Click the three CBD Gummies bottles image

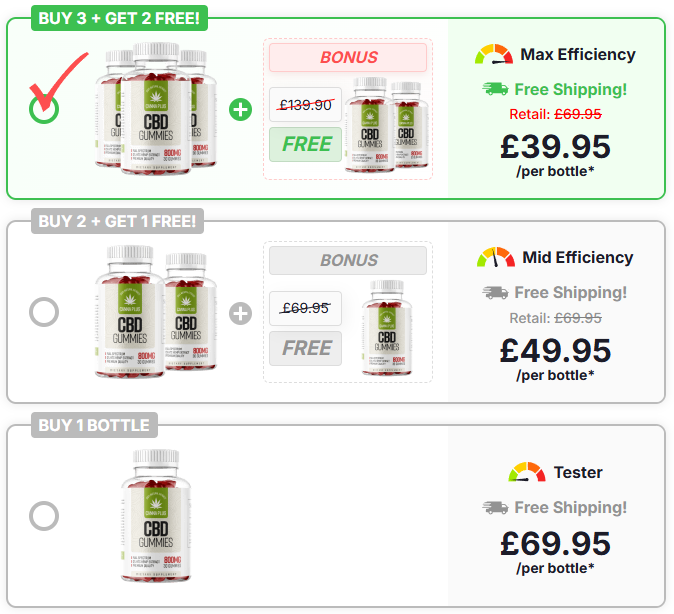point(156,108)
